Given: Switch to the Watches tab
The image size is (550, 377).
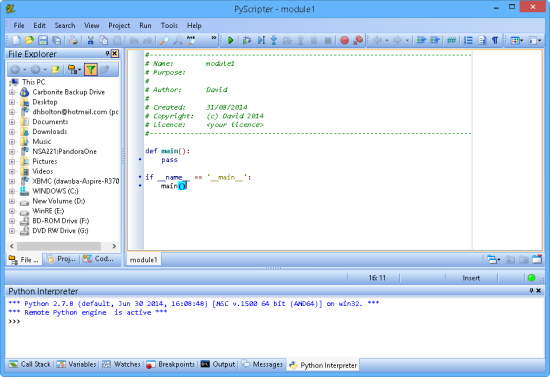Looking at the screenshot, I should 121,364.
